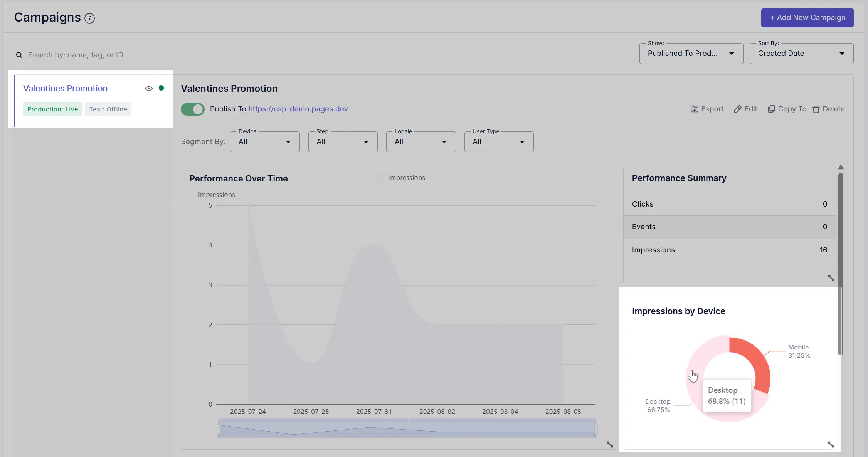Image resolution: width=868 pixels, height=457 pixels.
Task: Click the Add New Campaign button
Action: [x=807, y=18]
